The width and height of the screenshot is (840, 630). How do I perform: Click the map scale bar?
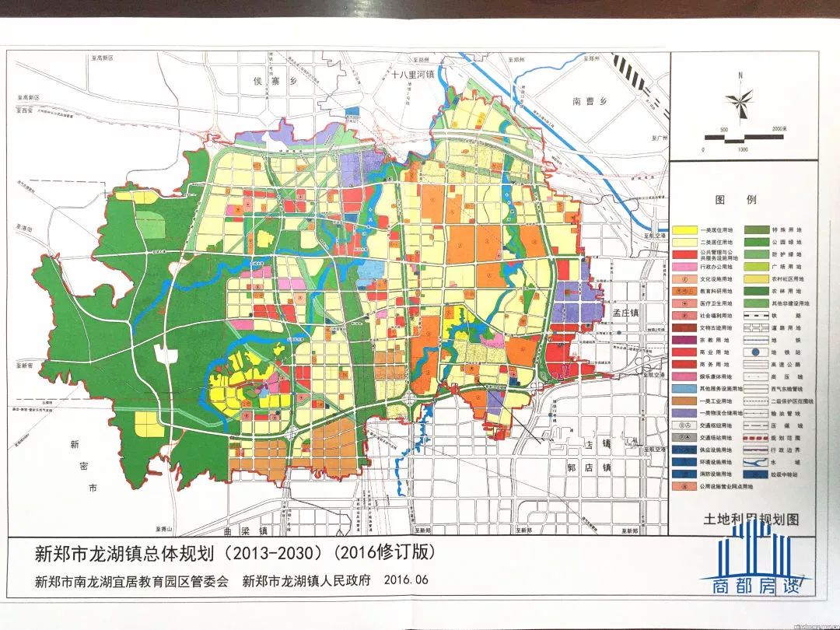pos(744,138)
